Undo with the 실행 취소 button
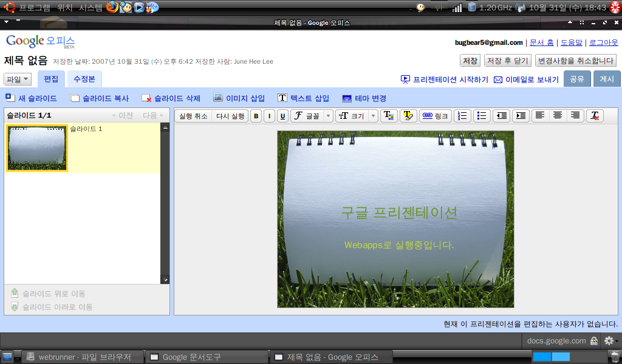Image resolution: width=622 pixels, height=364 pixels. [x=193, y=116]
